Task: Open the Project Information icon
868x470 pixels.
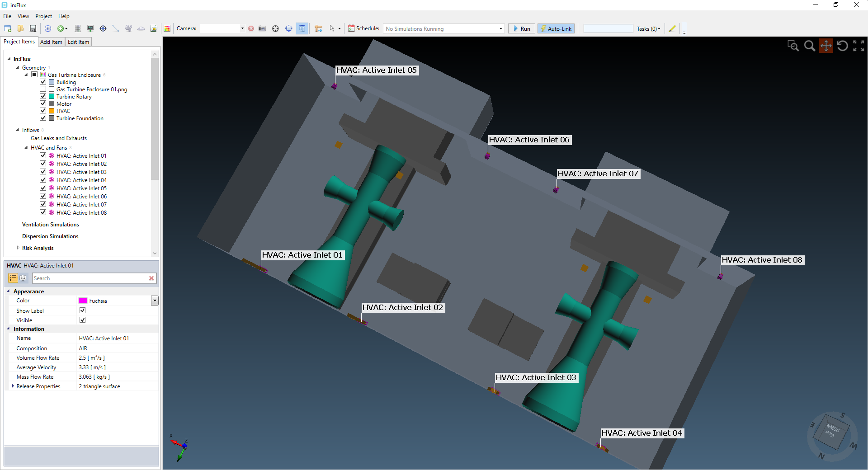Action: (48, 28)
